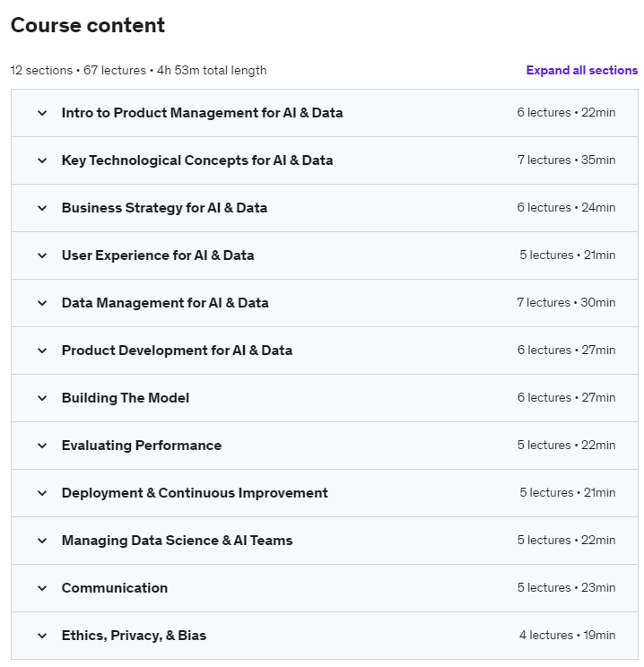Click chevron icon beside Deployment & Continuous Improvement
The width and height of the screenshot is (644, 667).
point(42,493)
